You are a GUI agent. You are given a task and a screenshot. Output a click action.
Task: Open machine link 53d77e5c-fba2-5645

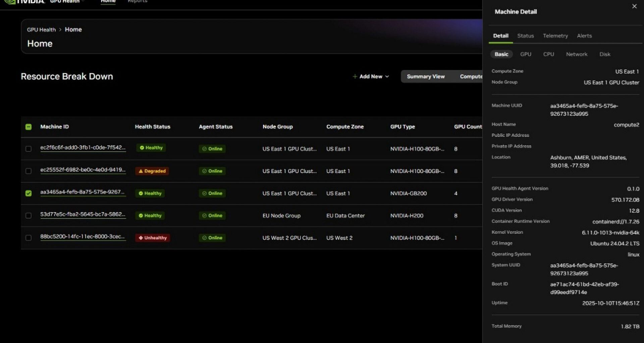83,214
